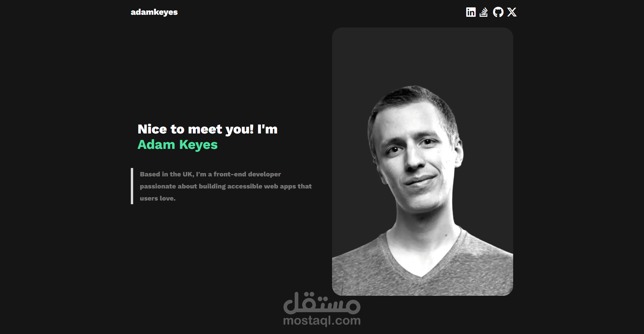Open the Stack Overflow icon link
The width and height of the screenshot is (644, 334).
[x=484, y=12]
